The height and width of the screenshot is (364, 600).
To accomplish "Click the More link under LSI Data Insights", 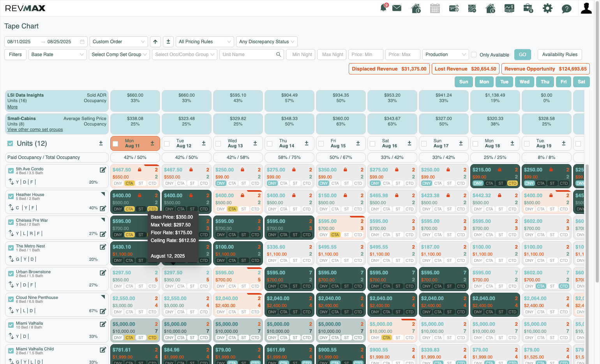I will click(x=12, y=107).
